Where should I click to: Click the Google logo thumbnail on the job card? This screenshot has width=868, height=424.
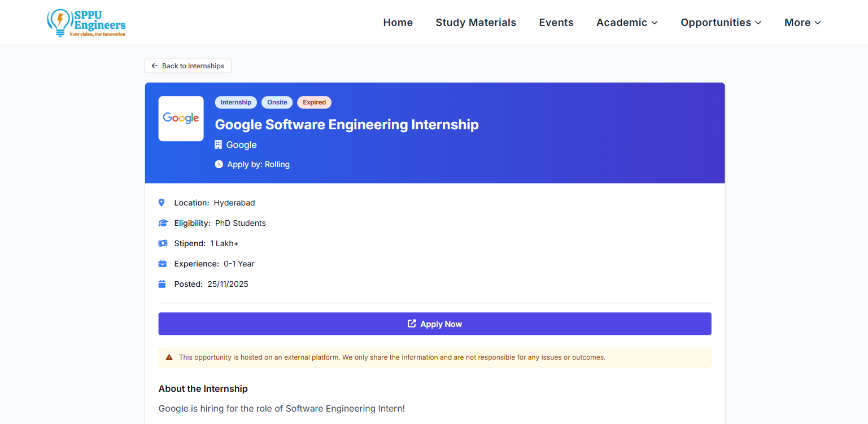point(181,119)
